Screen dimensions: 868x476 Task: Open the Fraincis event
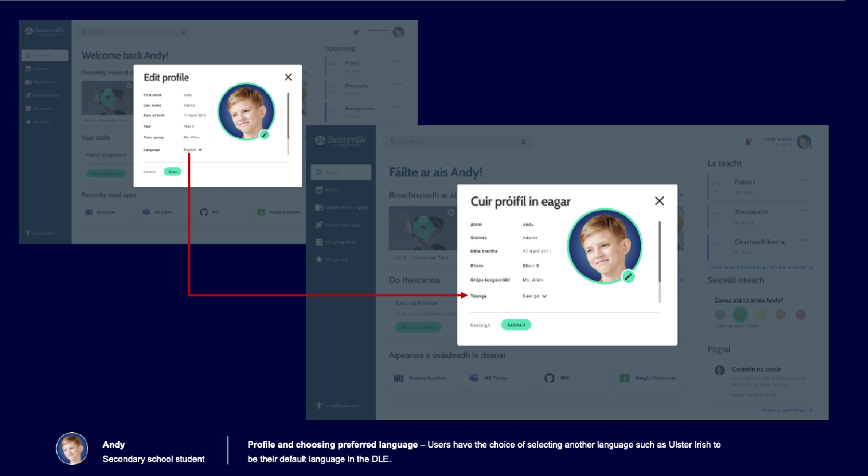pyautogui.click(x=761, y=187)
